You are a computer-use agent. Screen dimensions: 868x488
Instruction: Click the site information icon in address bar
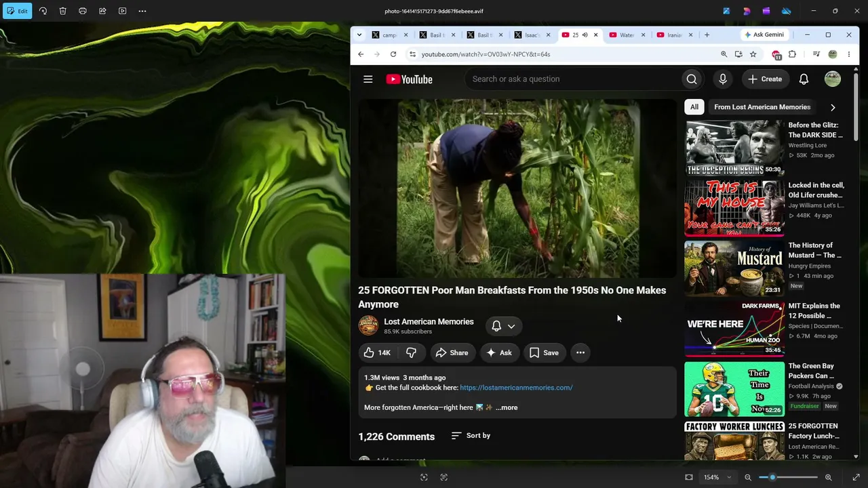(x=412, y=54)
